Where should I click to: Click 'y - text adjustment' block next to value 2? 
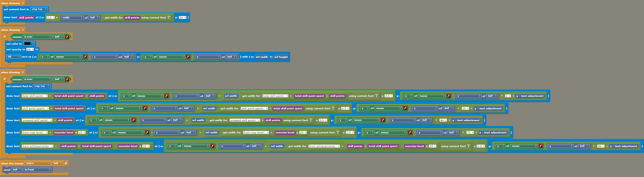[530, 96]
